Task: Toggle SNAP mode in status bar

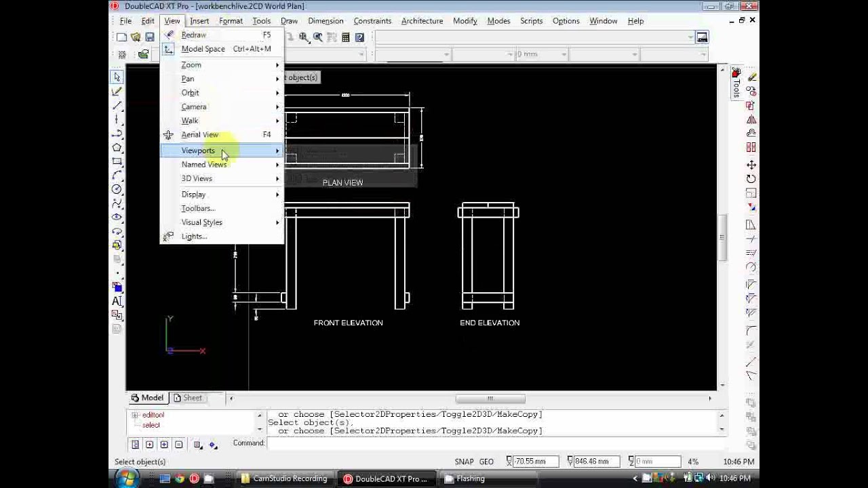Action: 465,462
